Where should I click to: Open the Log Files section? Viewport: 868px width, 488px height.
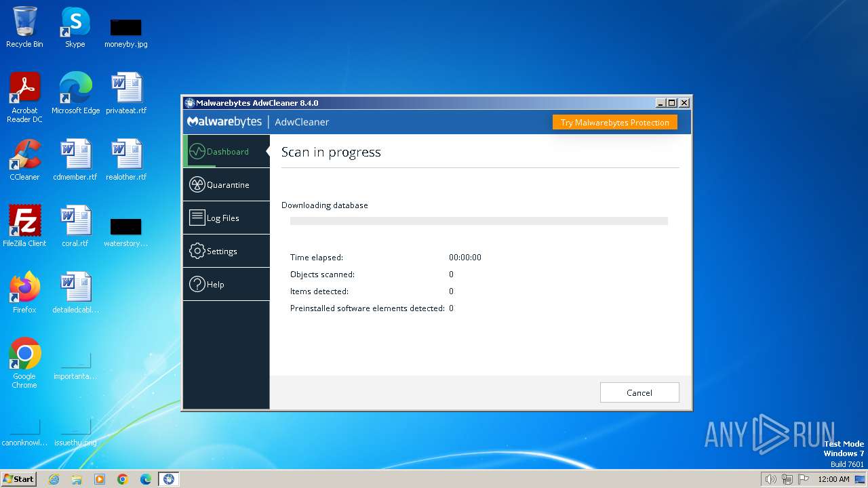(226, 218)
